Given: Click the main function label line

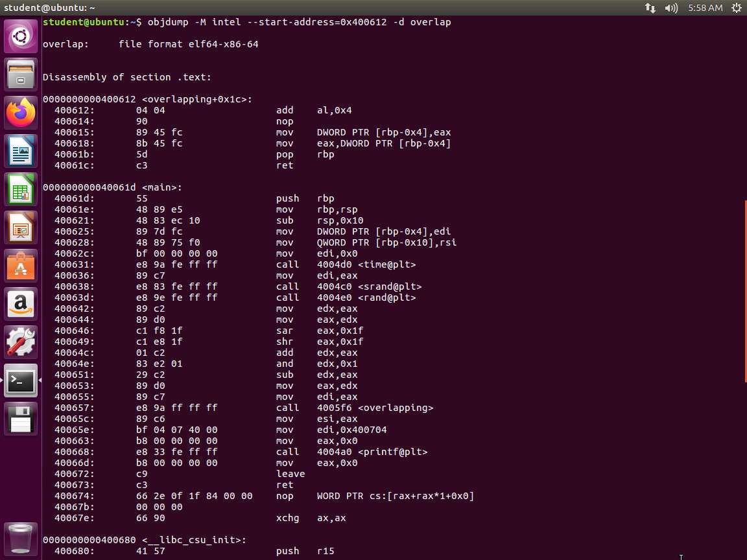Looking at the screenshot, I should click(x=112, y=187).
